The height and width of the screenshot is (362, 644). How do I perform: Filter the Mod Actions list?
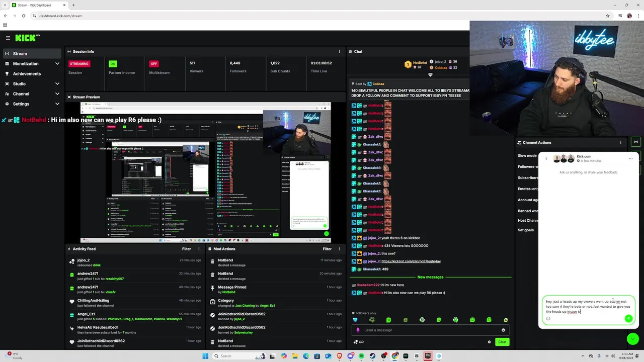pyautogui.click(x=327, y=249)
